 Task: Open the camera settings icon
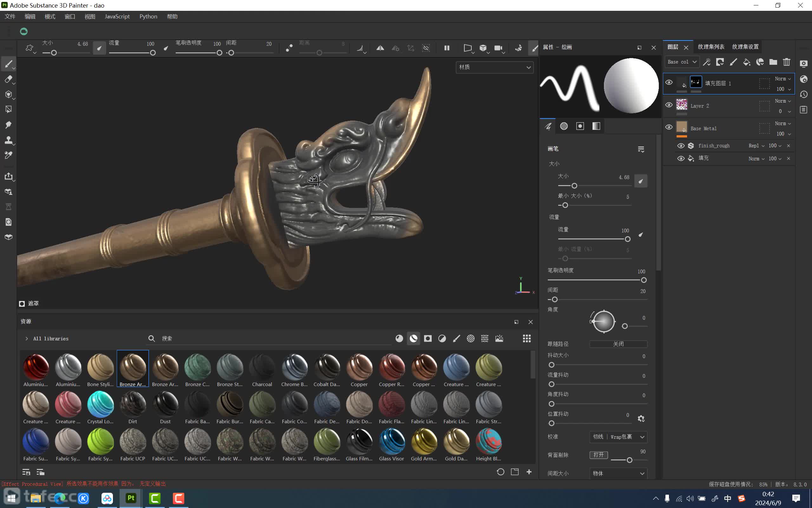point(498,48)
